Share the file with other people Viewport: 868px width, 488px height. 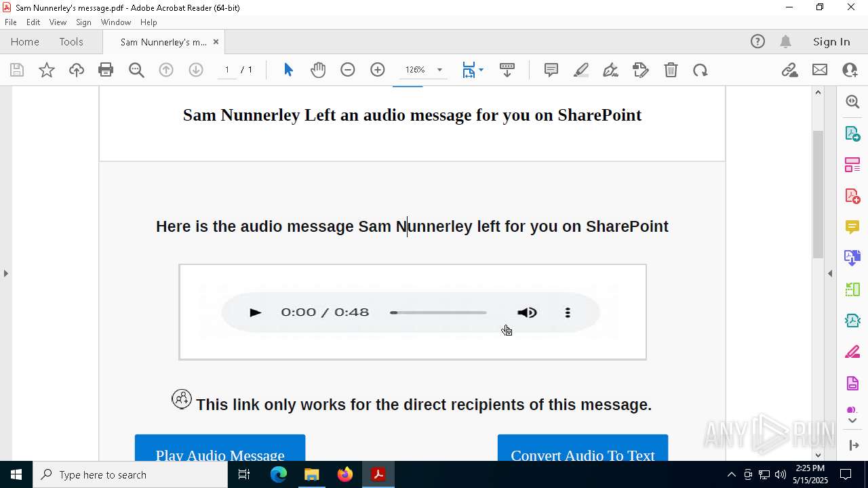[x=850, y=70]
